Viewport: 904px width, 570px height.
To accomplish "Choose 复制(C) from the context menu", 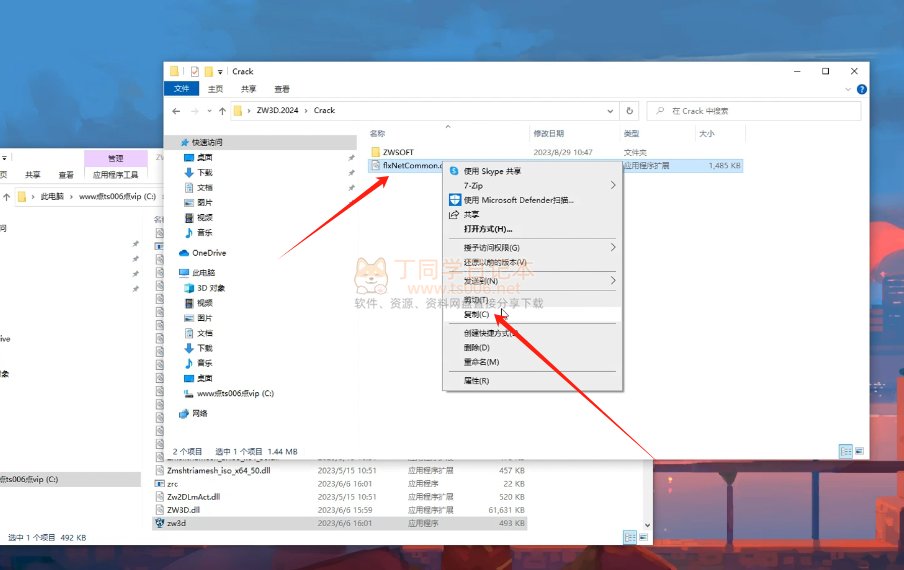I will [x=476, y=314].
